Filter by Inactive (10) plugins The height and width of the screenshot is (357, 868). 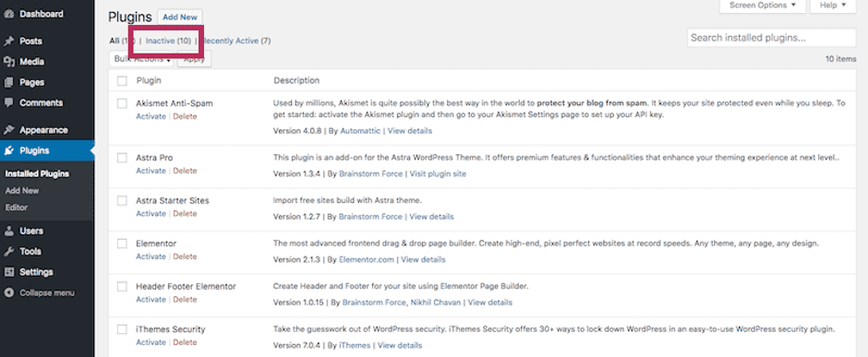pos(168,41)
